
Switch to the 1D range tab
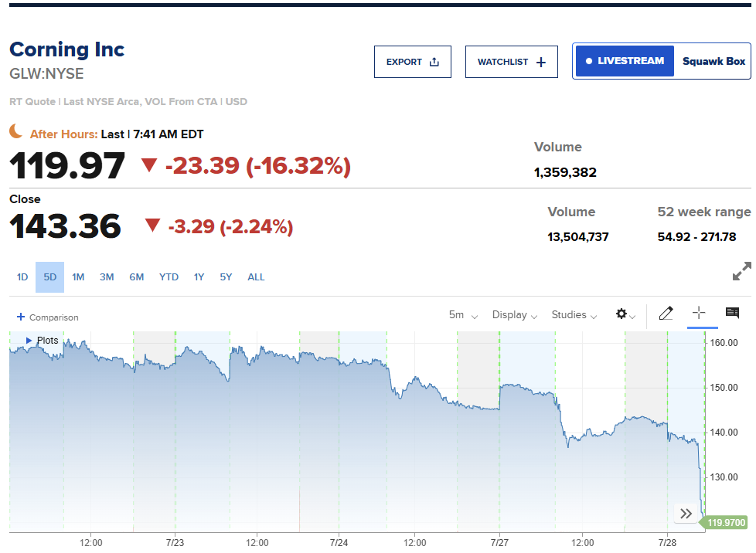point(22,277)
